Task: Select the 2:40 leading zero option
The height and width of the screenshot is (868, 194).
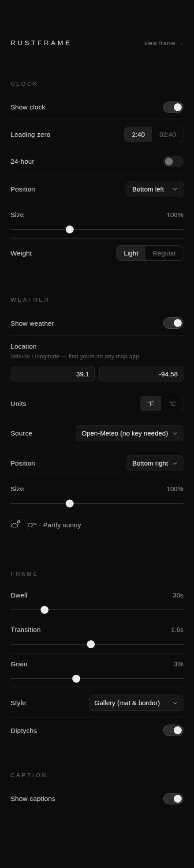Action: coord(138,135)
